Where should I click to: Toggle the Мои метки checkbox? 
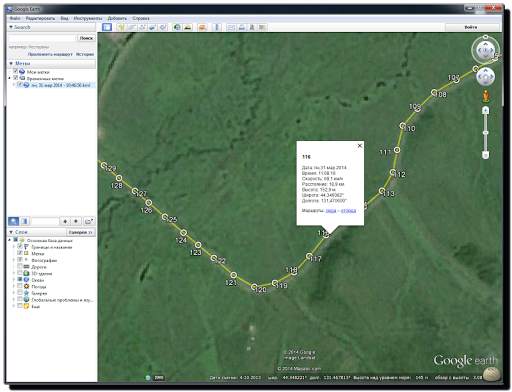pyautogui.click(x=15, y=71)
